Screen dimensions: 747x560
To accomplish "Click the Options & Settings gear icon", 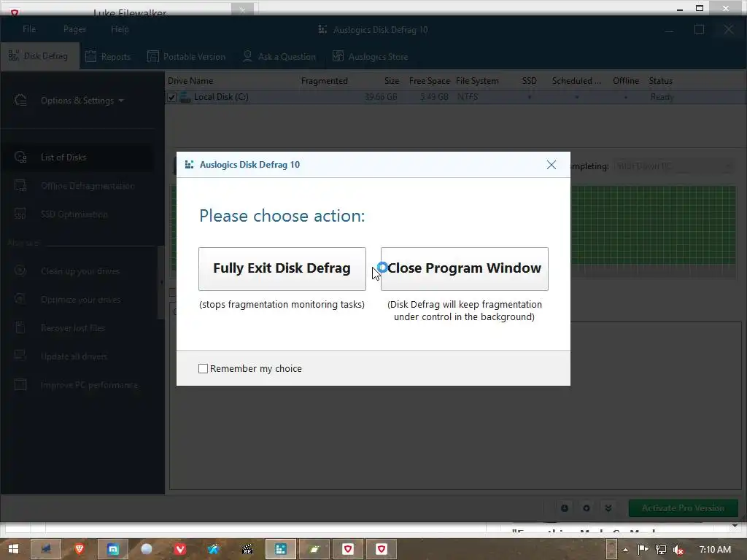I will (x=20, y=100).
